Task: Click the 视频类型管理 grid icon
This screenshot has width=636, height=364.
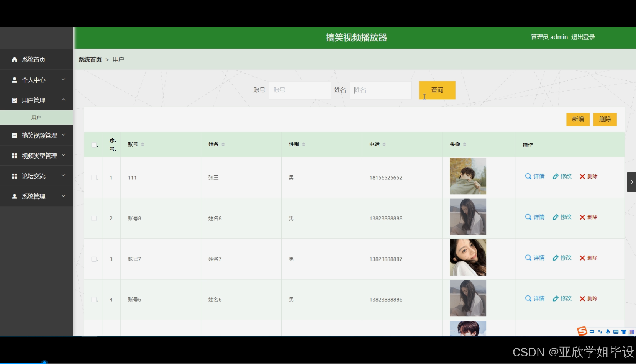Action: click(14, 156)
